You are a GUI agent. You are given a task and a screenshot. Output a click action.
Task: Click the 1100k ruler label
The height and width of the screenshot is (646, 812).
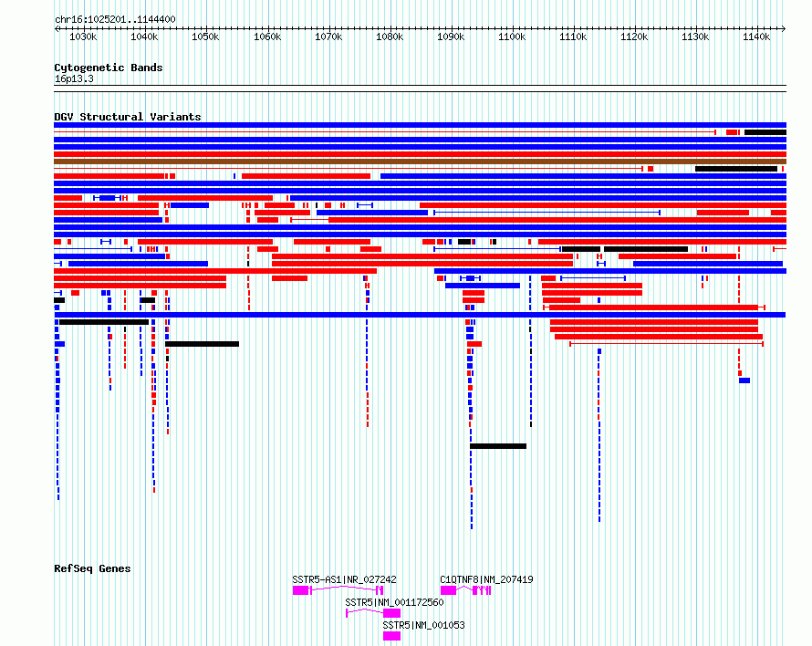click(x=512, y=36)
